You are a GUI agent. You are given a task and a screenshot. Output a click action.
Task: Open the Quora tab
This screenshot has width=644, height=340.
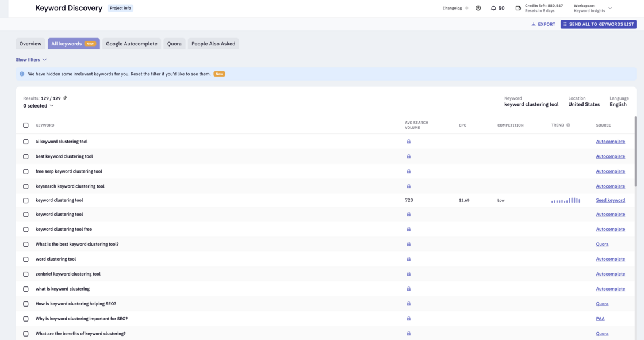[174, 44]
